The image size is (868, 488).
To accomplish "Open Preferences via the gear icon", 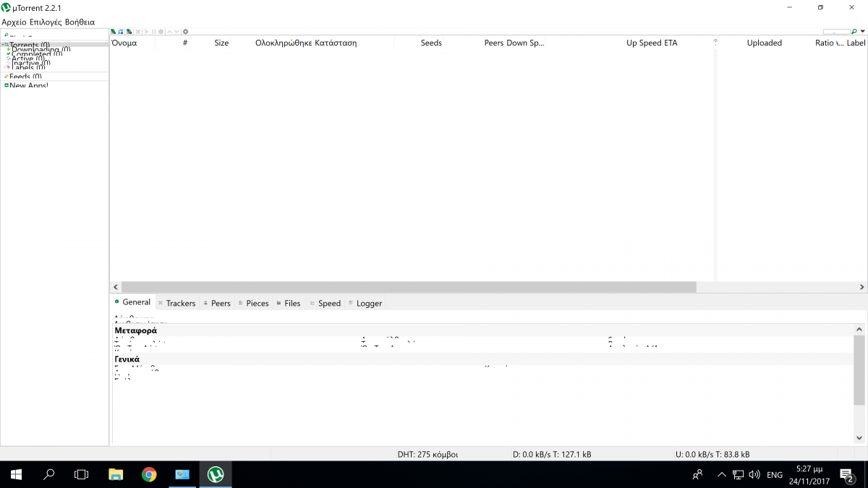I will pos(185,32).
